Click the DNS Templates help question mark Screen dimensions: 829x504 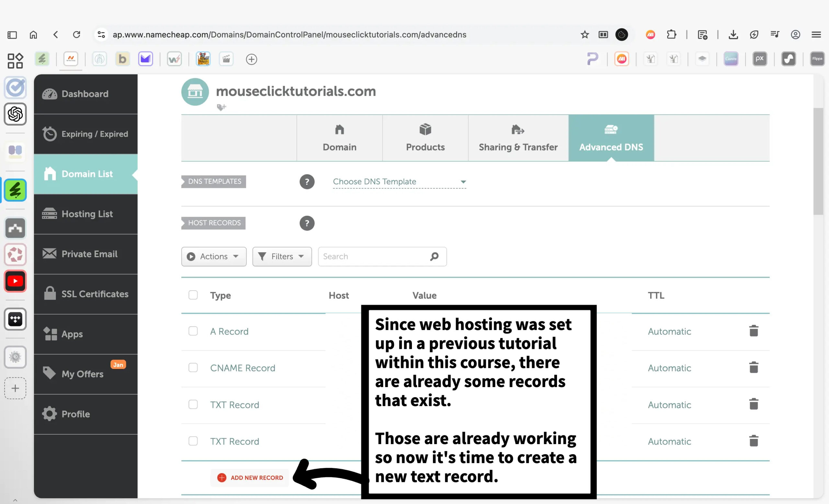(306, 182)
